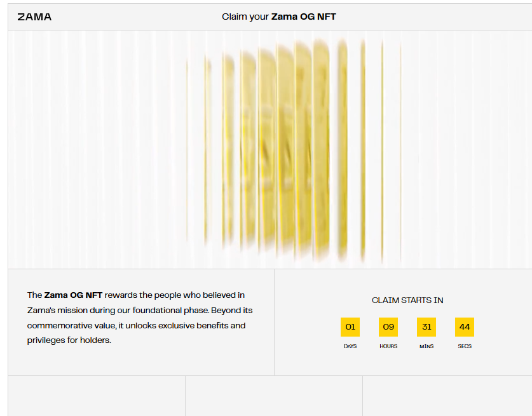Screen dimensions: 532x416
Task: Click the 'CLAIM STARTS IN' label
Action: click(407, 300)
